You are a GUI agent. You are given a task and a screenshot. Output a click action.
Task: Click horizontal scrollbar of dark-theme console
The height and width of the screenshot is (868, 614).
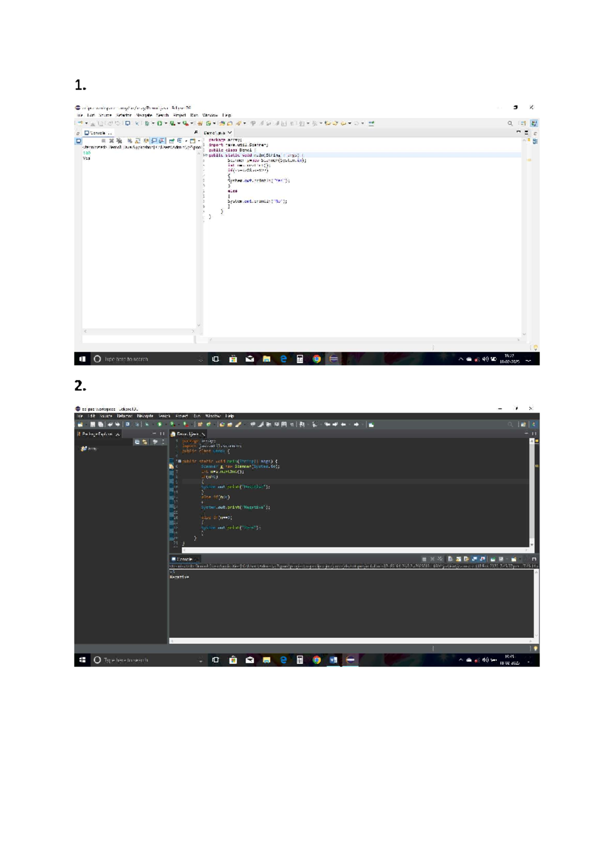point(353,640)
